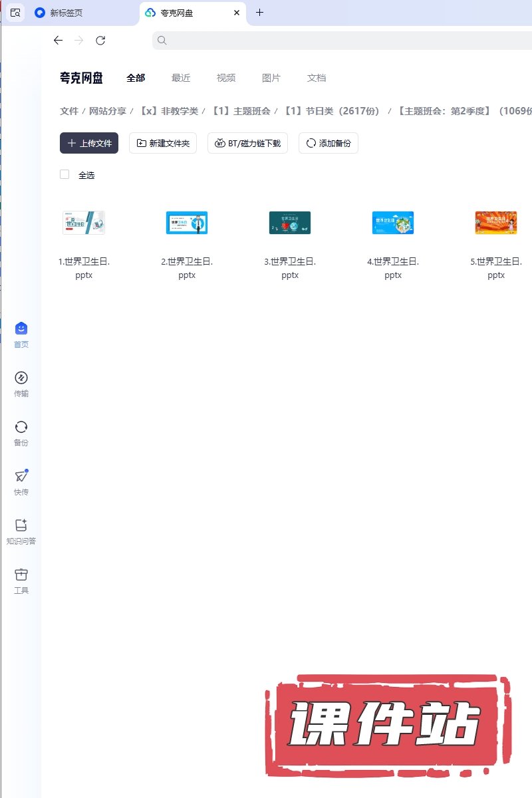
Task: Open the 知识问答 sidebar icon
Action: [x=21, y=525]
